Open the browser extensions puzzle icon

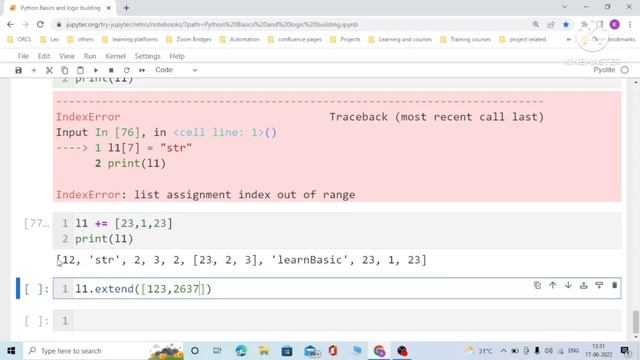(584, 24)
